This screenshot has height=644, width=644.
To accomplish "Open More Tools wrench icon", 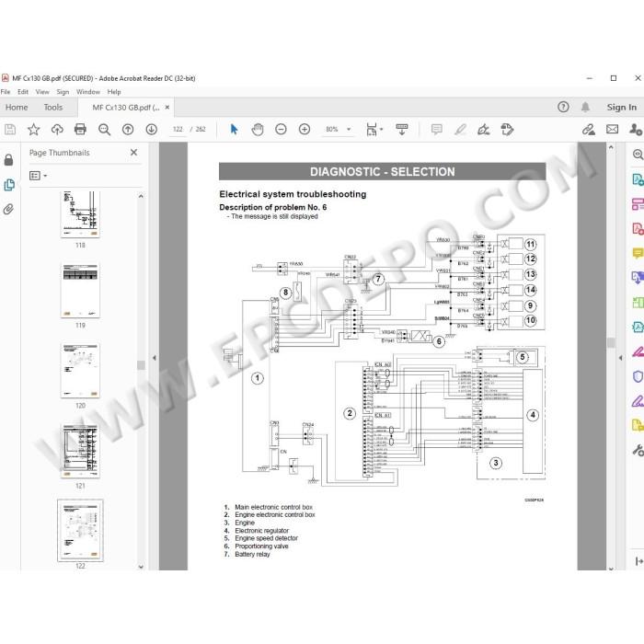I will [638, 450].
